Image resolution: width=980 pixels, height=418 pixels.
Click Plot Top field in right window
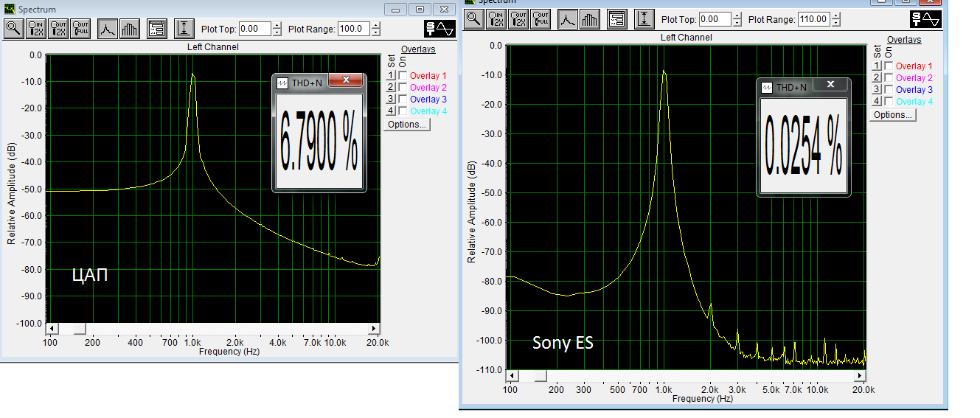[x=715, y=19]
